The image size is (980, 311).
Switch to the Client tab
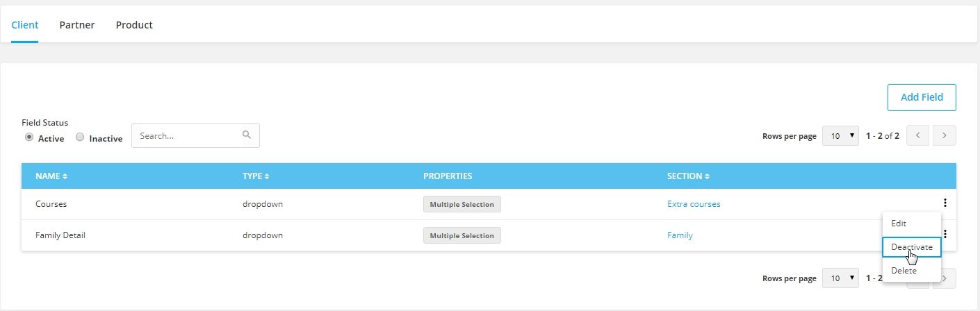tap(25, 25)
